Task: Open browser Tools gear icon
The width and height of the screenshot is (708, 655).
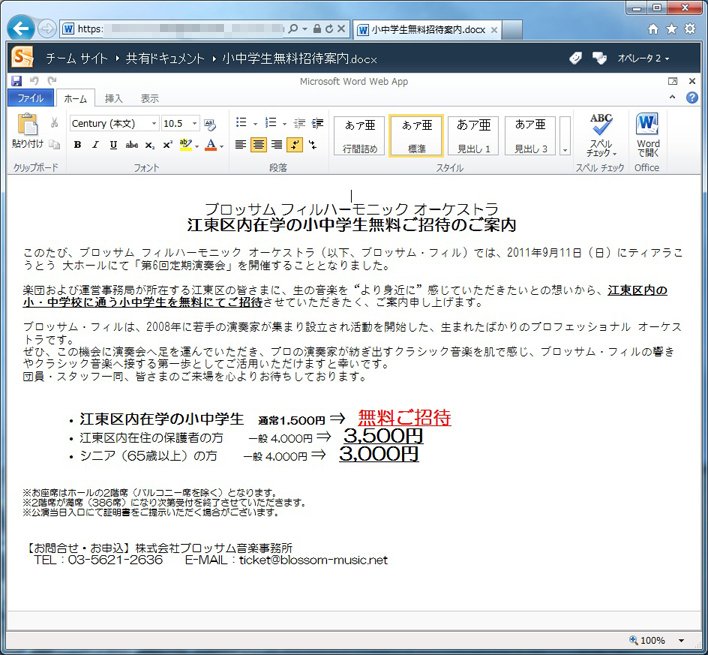Action: (690, 29)
